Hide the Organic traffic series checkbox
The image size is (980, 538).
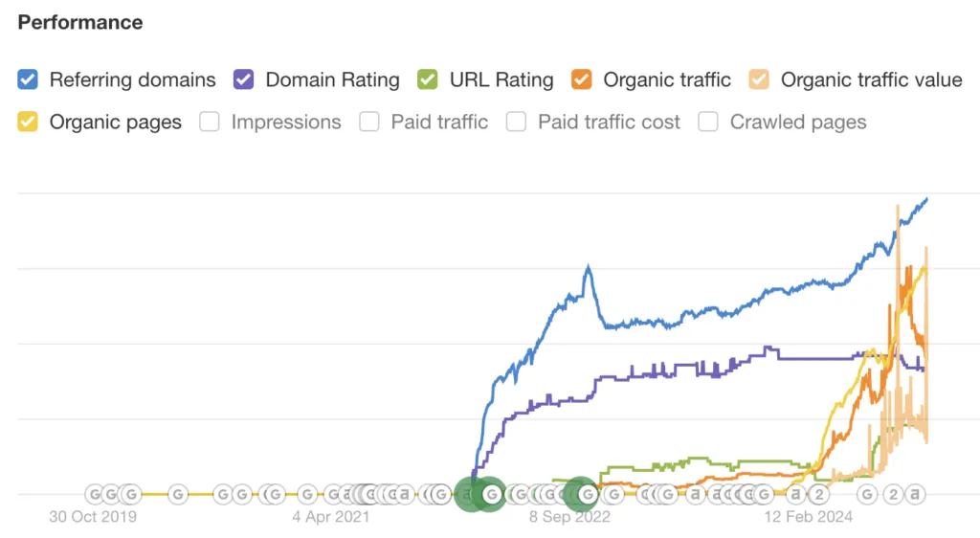[582, 79]
